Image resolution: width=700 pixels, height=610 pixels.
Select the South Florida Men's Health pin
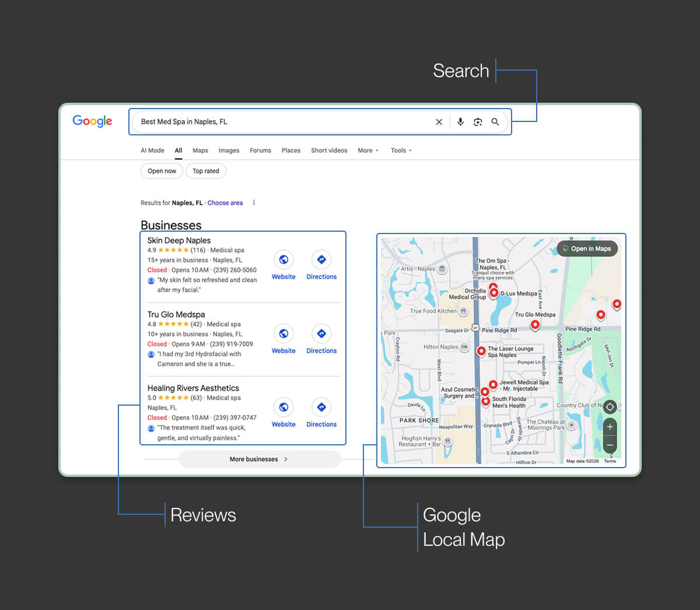485,401
